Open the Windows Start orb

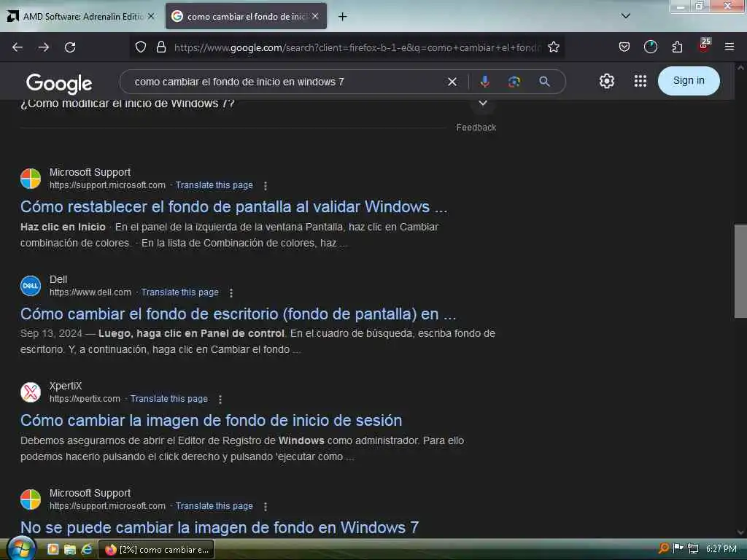click(21, 549)
